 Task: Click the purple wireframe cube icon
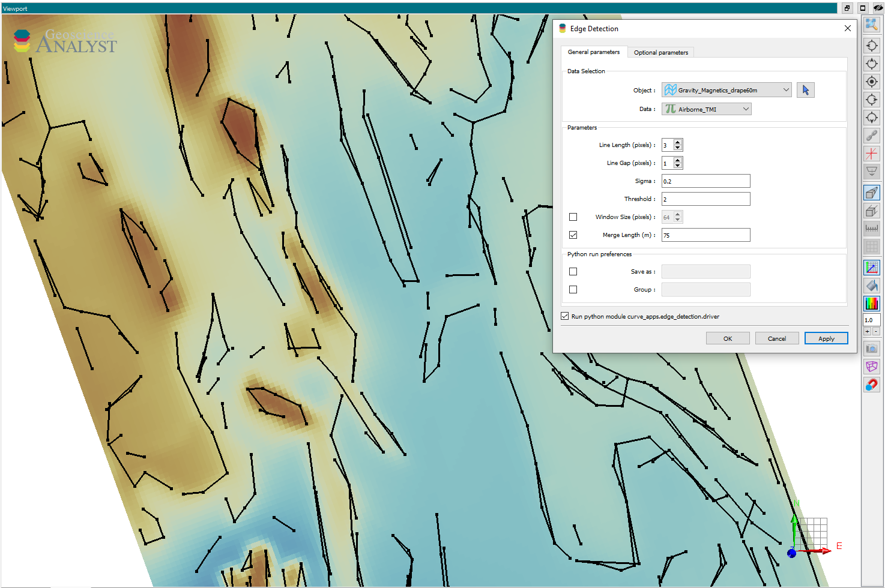[872, 367]
